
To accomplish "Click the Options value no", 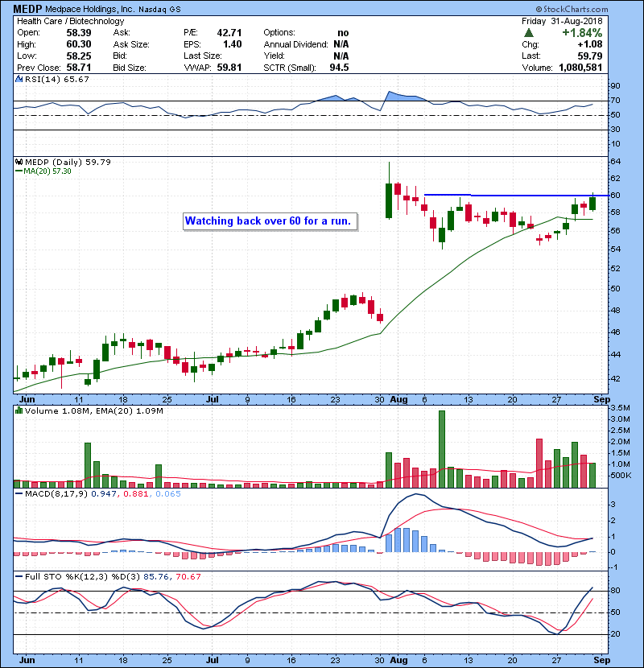I will coord(343,33).
